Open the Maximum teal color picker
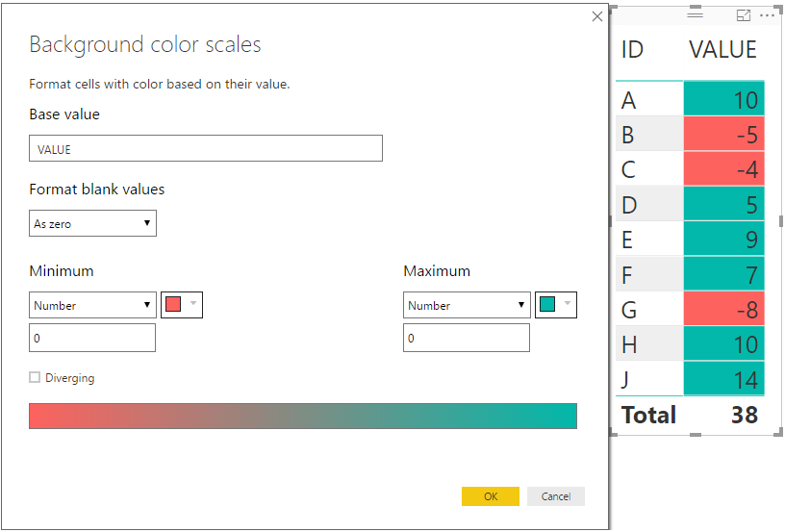 [x=556, y=305]
